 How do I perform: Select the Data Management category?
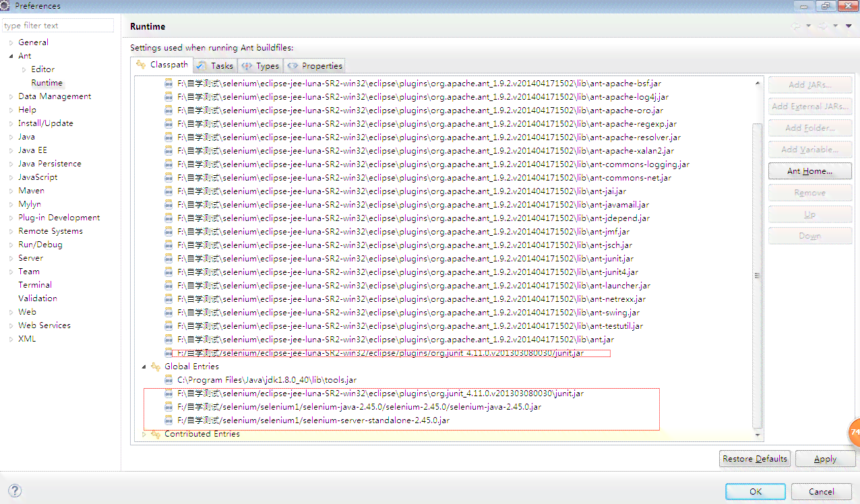point(55,96)
